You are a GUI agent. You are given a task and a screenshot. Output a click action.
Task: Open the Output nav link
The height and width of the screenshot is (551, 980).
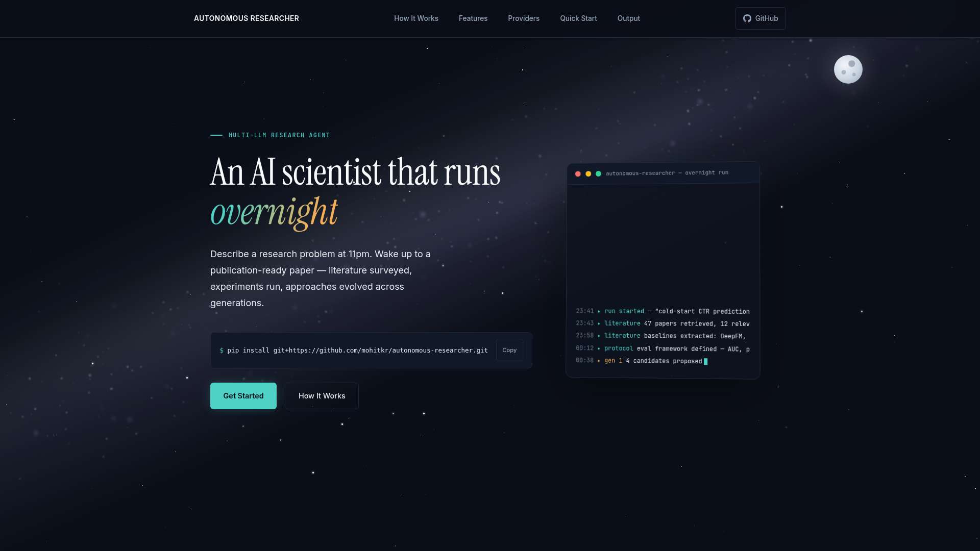pyautogui.click(x=628, y=18)
